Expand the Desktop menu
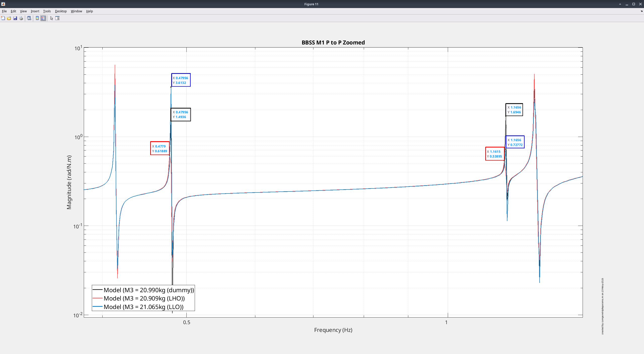The height and width of the screenshot is (354, 644). (x=61, y=11)
